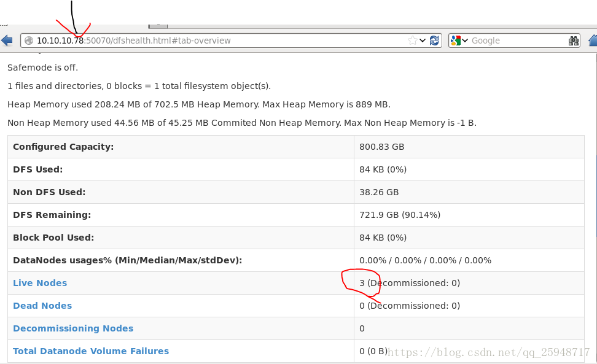Open the Live Nodes link
Image resolution: width=597 pixels, height=364 pixels.
point(40,283)
